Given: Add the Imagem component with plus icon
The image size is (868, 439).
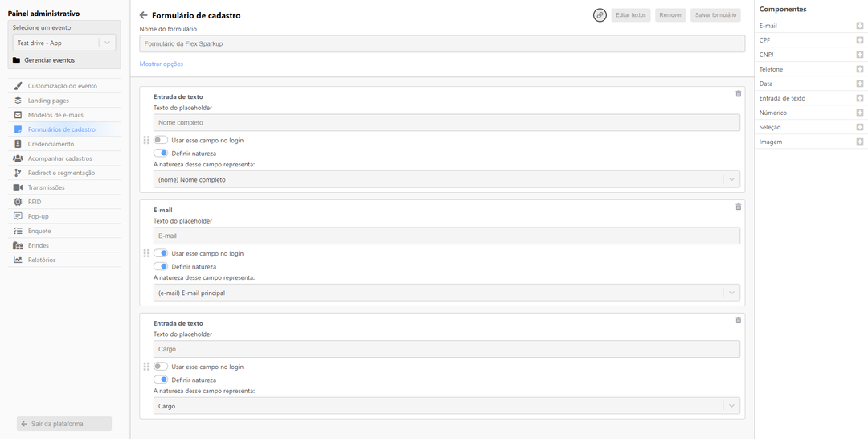Looking at the screenshot, I should point(859,142).
